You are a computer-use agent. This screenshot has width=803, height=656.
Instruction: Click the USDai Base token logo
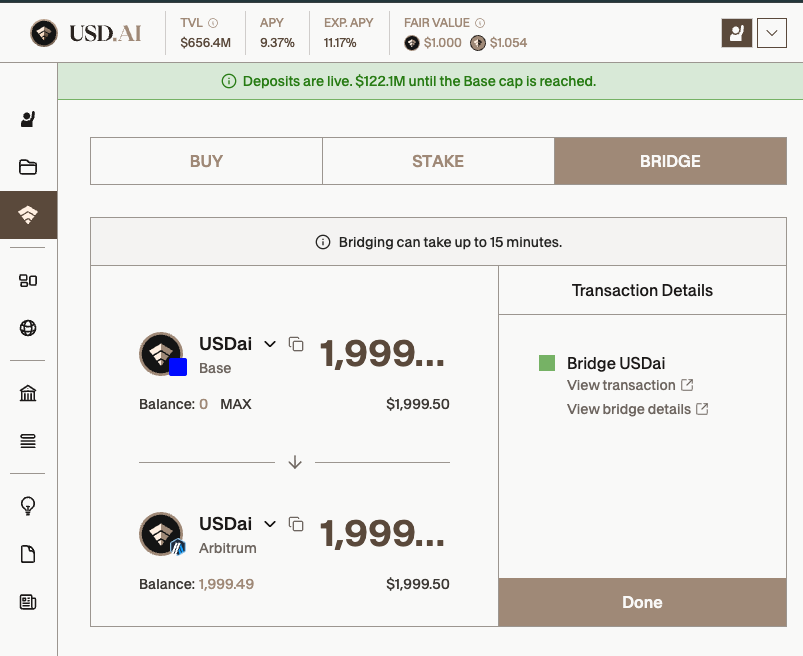[x=162, y=354]
